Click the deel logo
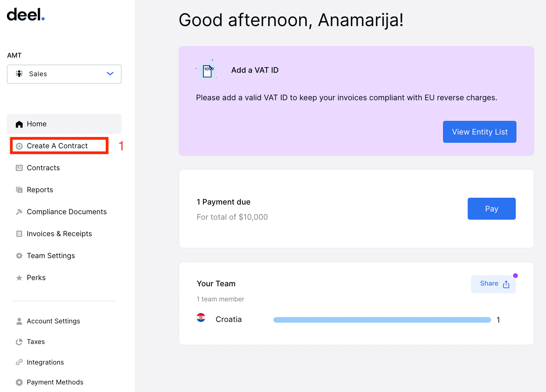Screen dimensions: 546x392 [26, 15]
